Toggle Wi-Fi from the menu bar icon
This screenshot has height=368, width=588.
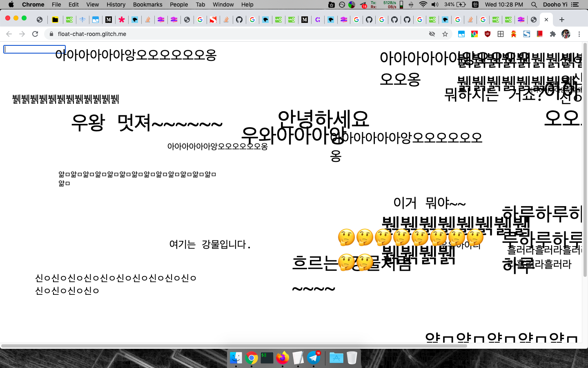tap(423, 4)
